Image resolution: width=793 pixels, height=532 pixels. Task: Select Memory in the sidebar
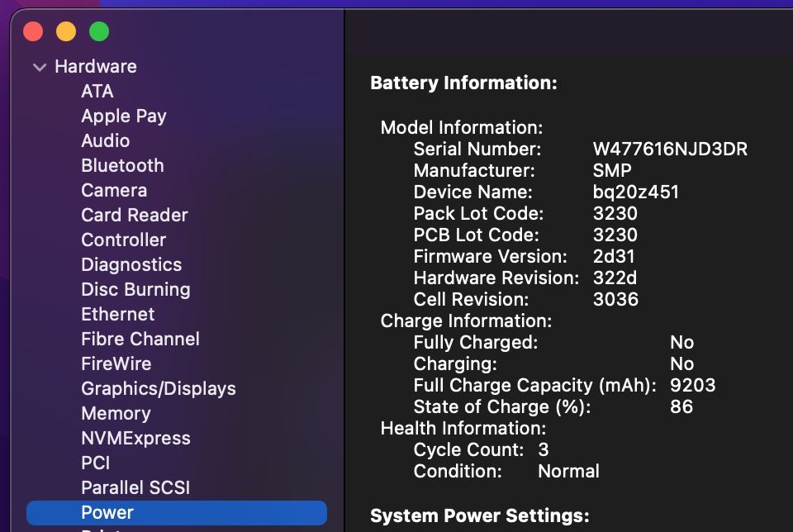(116, 414)
